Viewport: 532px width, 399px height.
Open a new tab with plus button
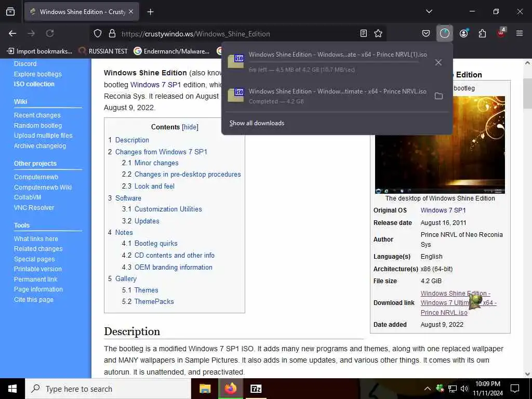150,12
